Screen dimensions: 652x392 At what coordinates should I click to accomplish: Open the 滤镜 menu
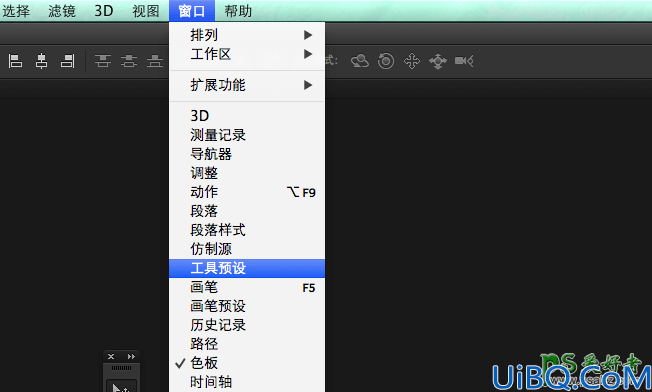coord(62,11)
